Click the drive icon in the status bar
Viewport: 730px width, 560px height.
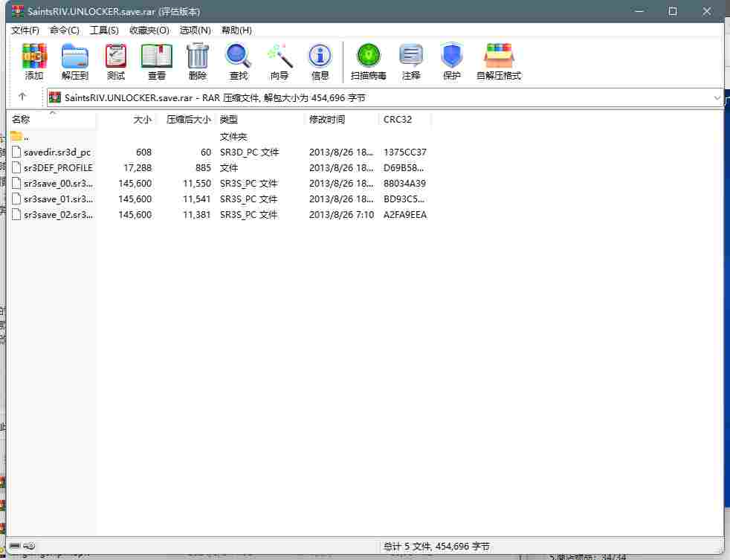pos(15,546)
